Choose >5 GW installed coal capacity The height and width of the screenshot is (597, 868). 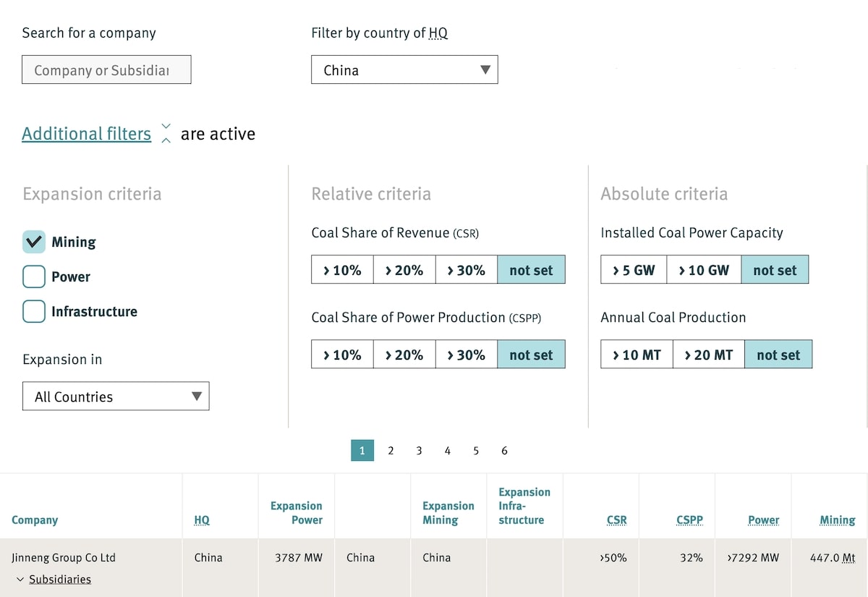(x=634, y=270)
